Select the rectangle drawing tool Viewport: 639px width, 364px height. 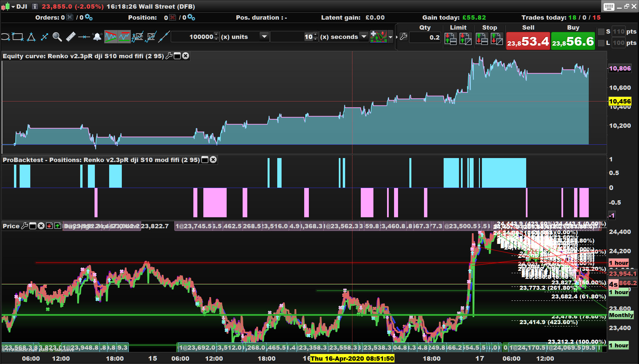[x=18, y=37]
